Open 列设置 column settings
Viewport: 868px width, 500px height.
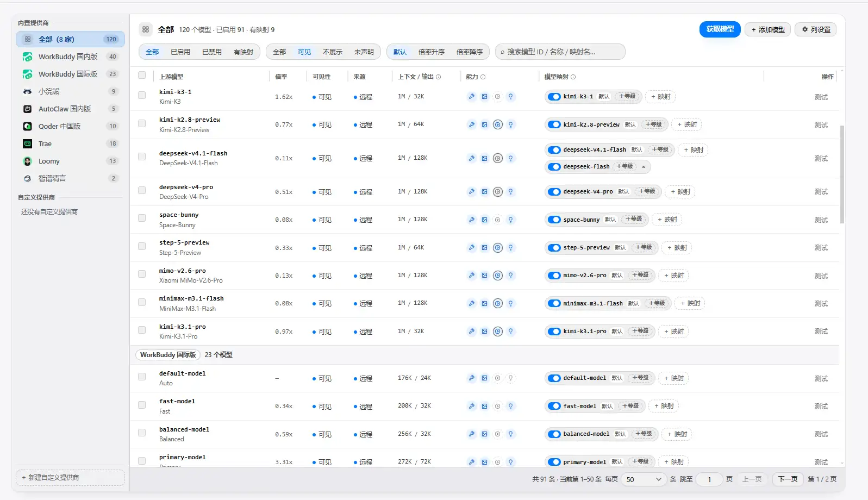tap(816, 29)
